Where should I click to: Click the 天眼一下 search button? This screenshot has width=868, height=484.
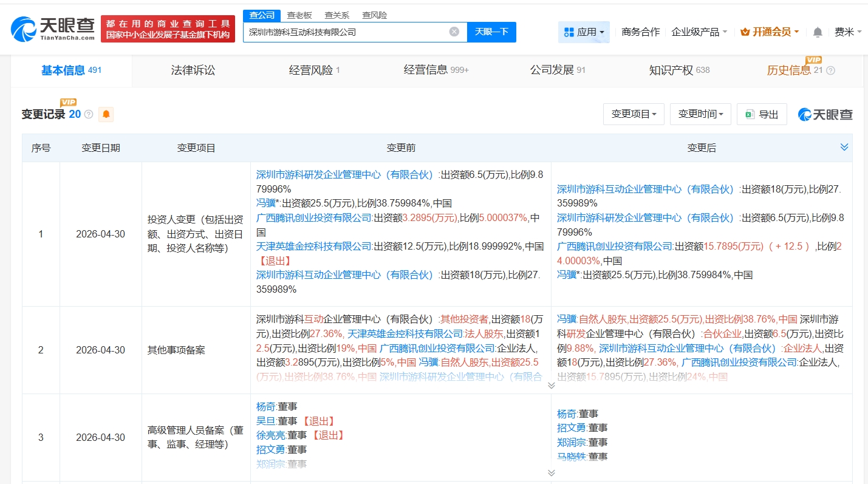click(x=491, y=32)
